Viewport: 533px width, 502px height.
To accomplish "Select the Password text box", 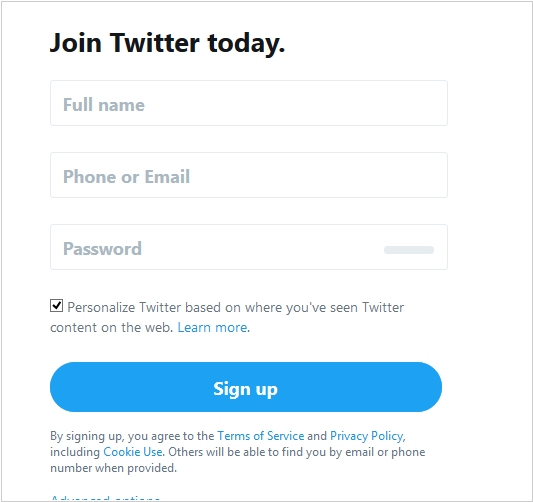I will coord(249,247).
